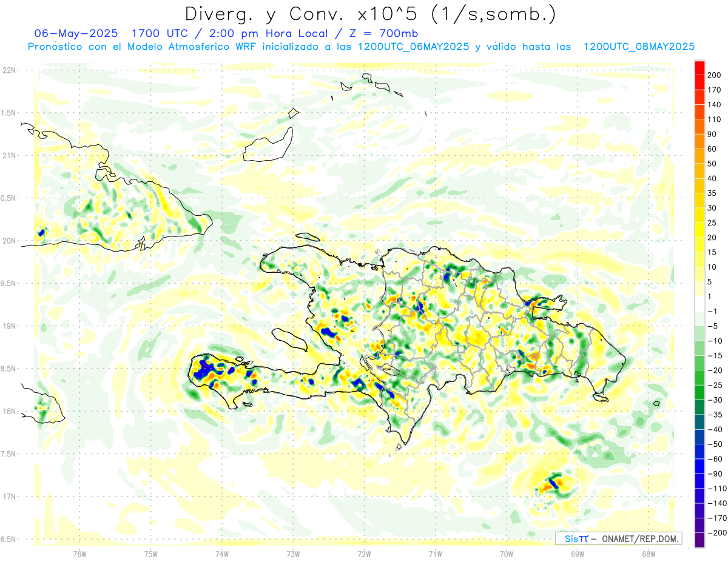Click the '71W' longitude label
Screen dimensions: 728x562
point(435,554)
